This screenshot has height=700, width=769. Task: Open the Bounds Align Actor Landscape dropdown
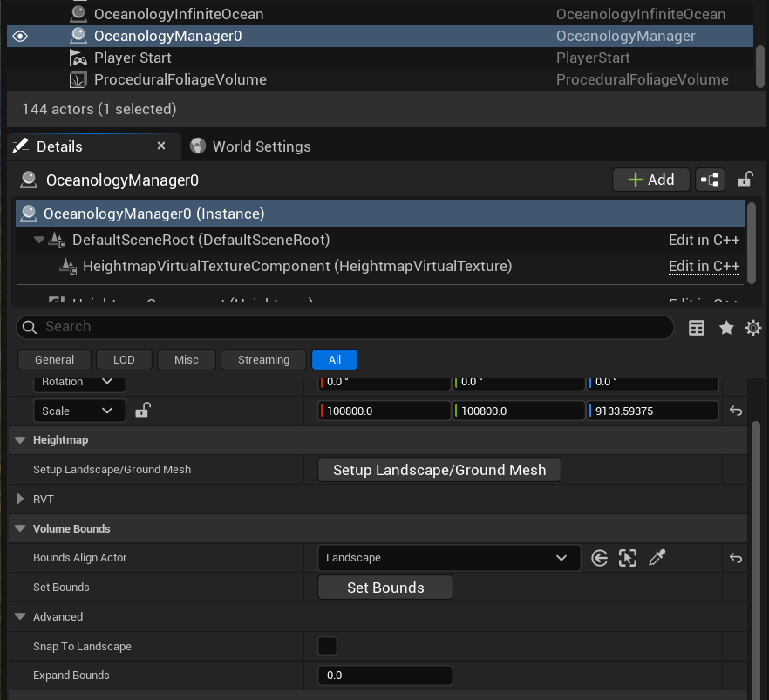coord(449,558)
